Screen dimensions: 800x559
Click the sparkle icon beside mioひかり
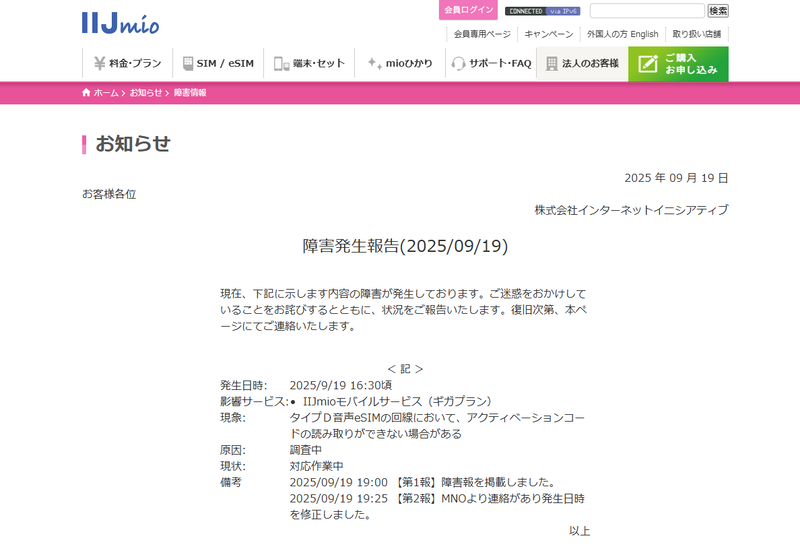[374, 63]
